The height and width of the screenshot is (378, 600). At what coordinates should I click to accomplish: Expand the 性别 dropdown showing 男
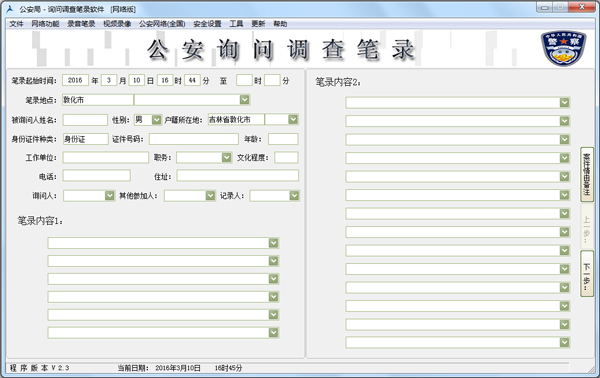click(x=157, y=120)
